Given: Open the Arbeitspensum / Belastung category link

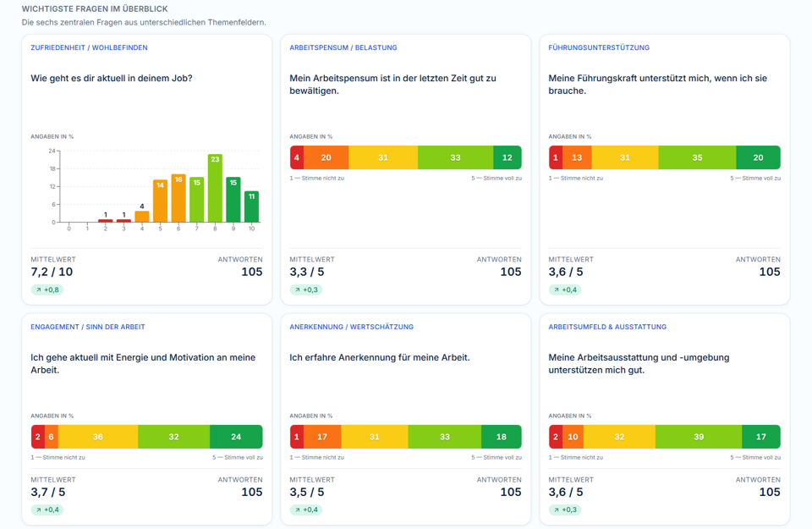Looking at the screenshot, I should click(343, 47).
